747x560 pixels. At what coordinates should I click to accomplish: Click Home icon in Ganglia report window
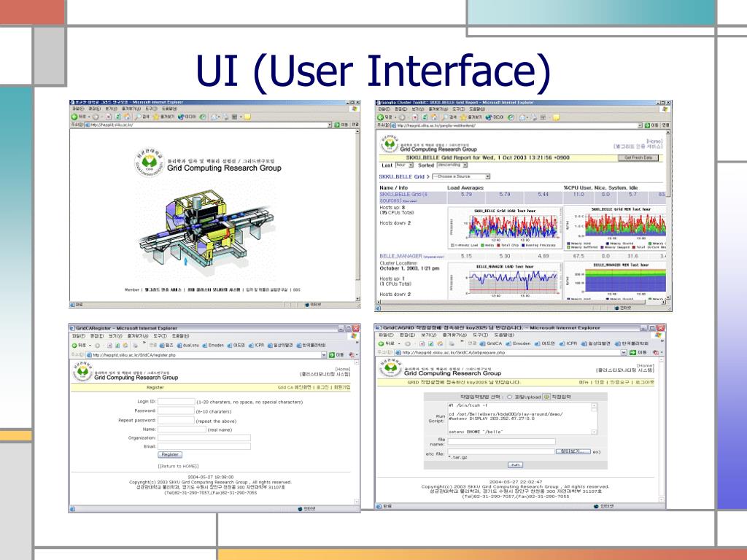tap(435, 117)
